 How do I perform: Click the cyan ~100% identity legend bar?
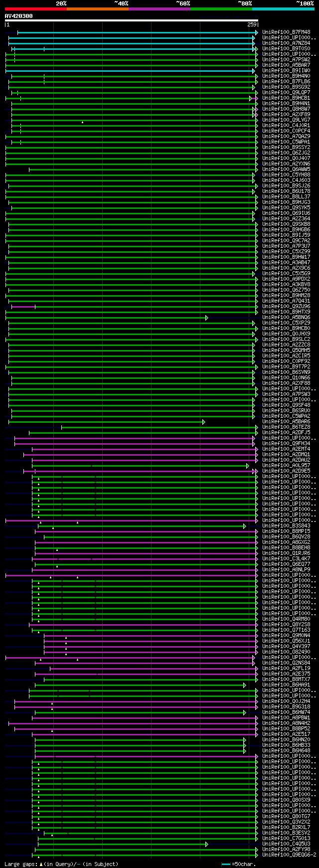[283, 9]
